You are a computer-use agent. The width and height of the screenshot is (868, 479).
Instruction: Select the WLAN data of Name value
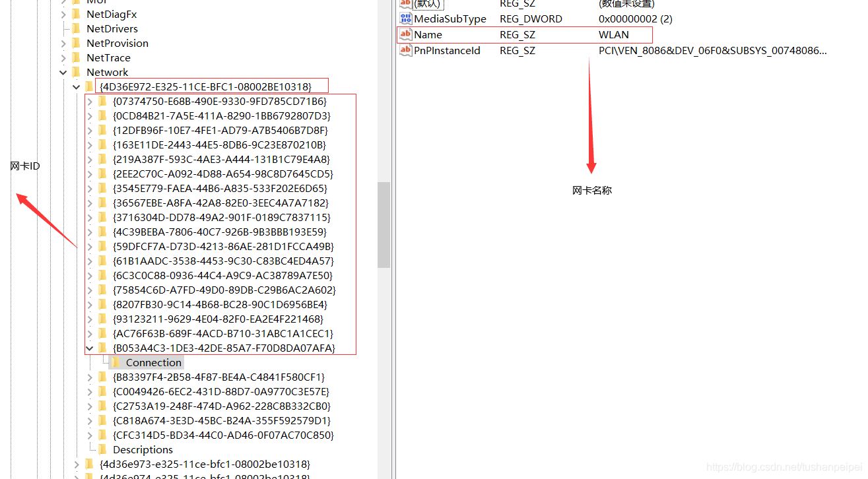click(613, 35)
